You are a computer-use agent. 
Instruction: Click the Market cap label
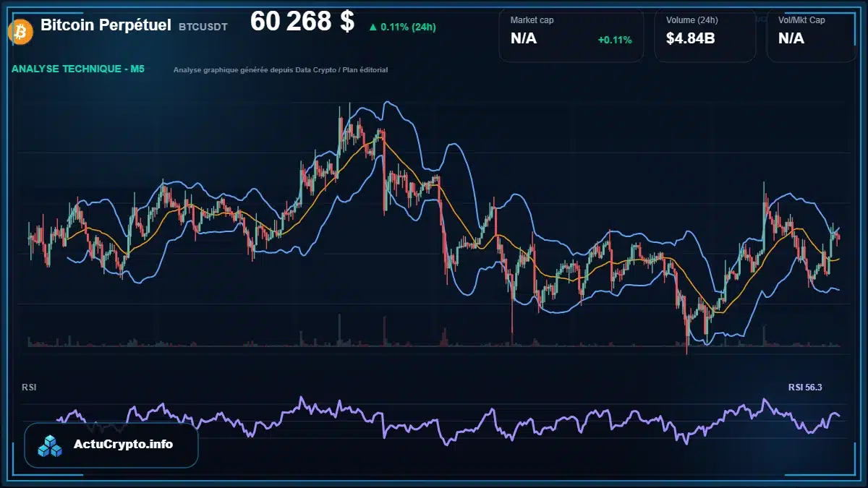(x=532, y=20)
